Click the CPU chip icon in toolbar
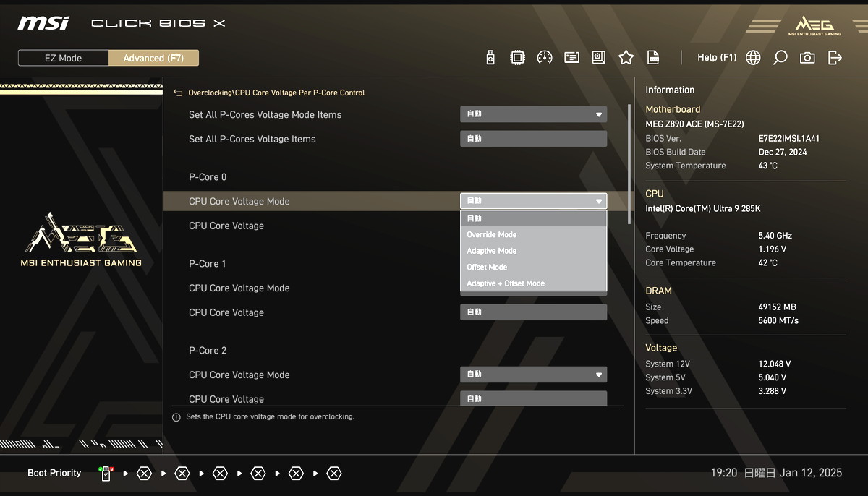The image size is (868, 496). [x=517, y=58]
